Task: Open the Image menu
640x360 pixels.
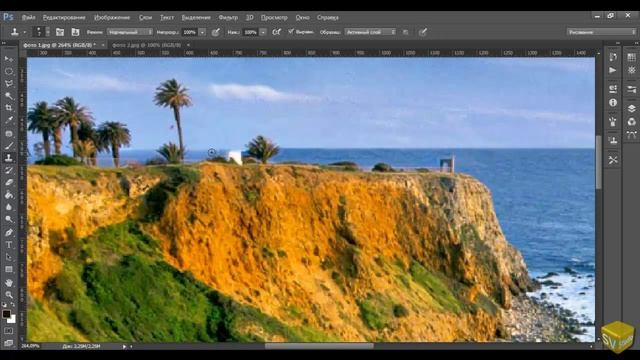Action: pos(112,18)
